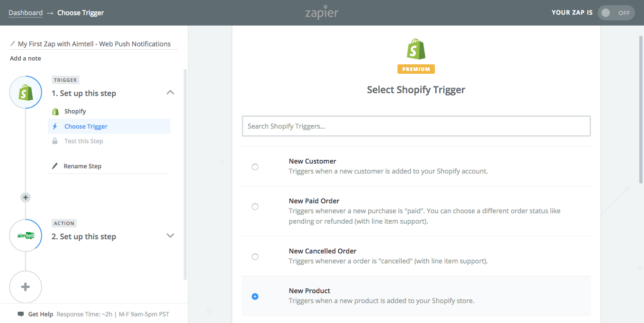Click the Search Shopify Triggers field
This screenshot has height=323, width=644.
click(416, 126)
